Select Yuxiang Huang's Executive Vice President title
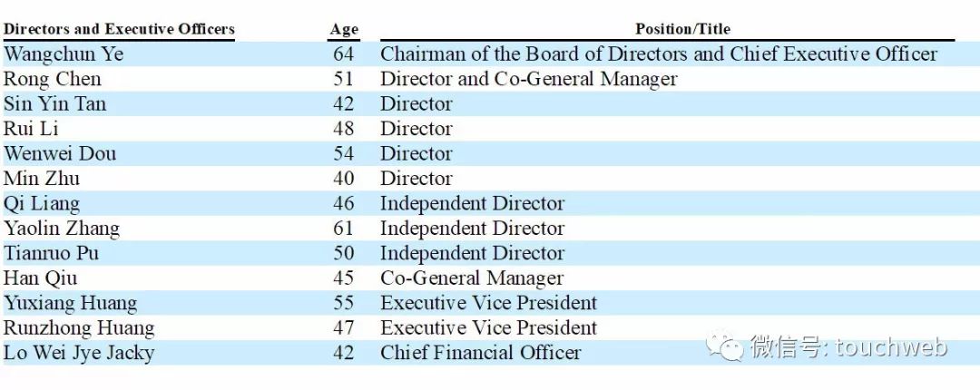980x390 pixels. coord(489,303)
